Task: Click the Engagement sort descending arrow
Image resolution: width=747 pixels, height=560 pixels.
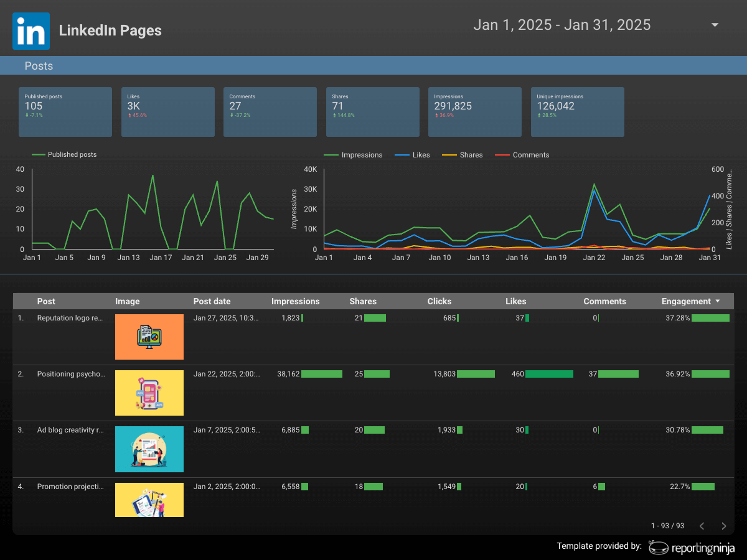Action: point(718,301)
